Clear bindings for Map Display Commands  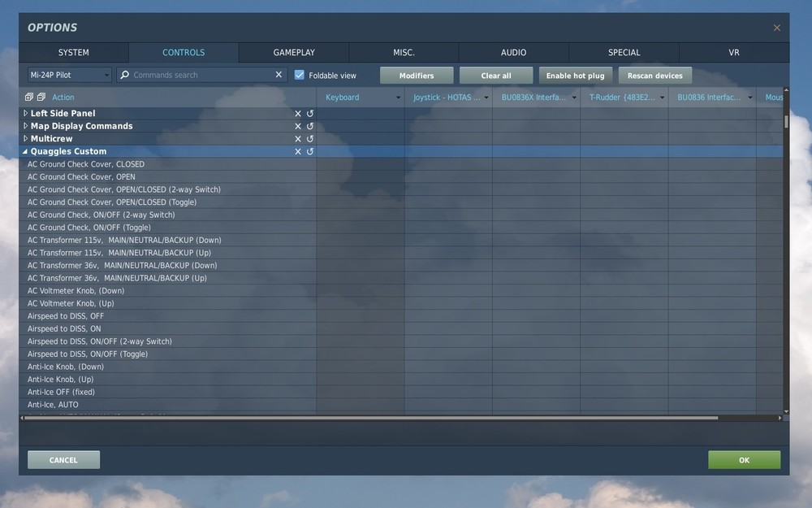[298, 126]
